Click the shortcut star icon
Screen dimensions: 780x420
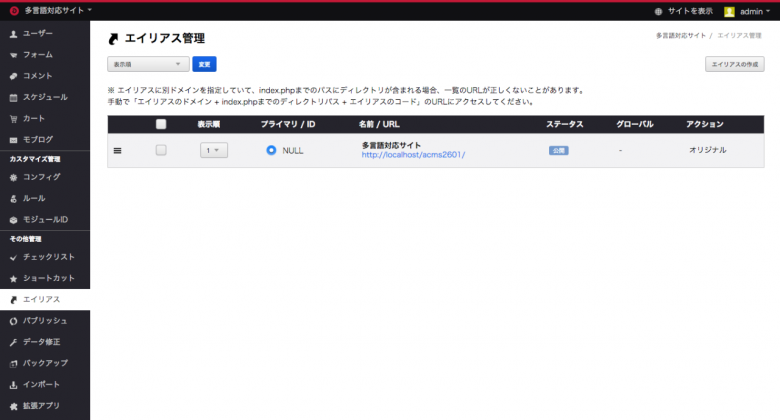(14, 278)
